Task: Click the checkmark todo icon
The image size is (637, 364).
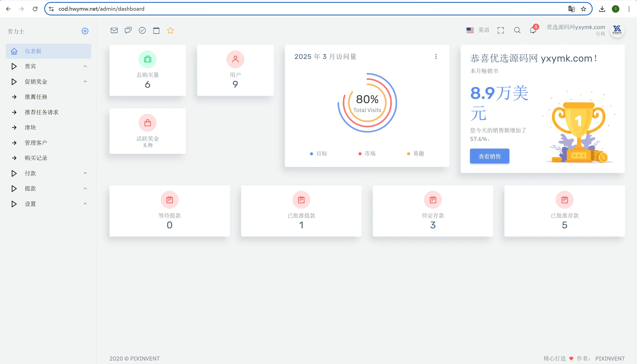Action: (142, 31)
